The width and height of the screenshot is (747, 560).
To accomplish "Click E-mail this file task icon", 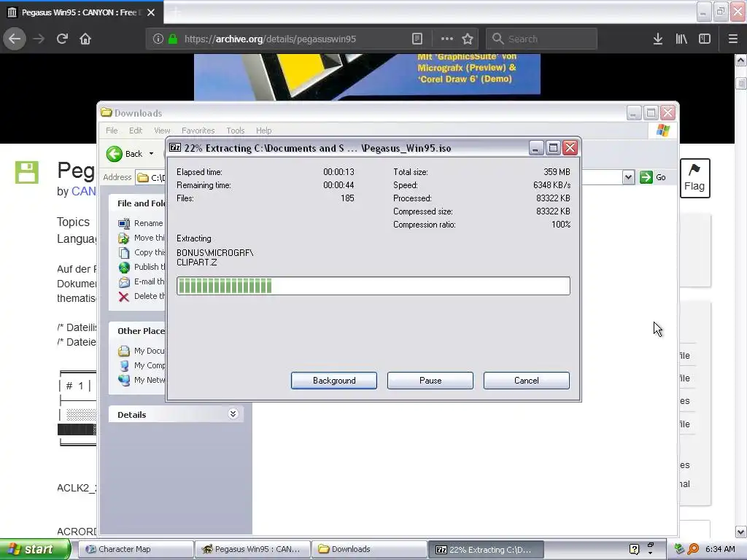I will (x=124, y=282).
